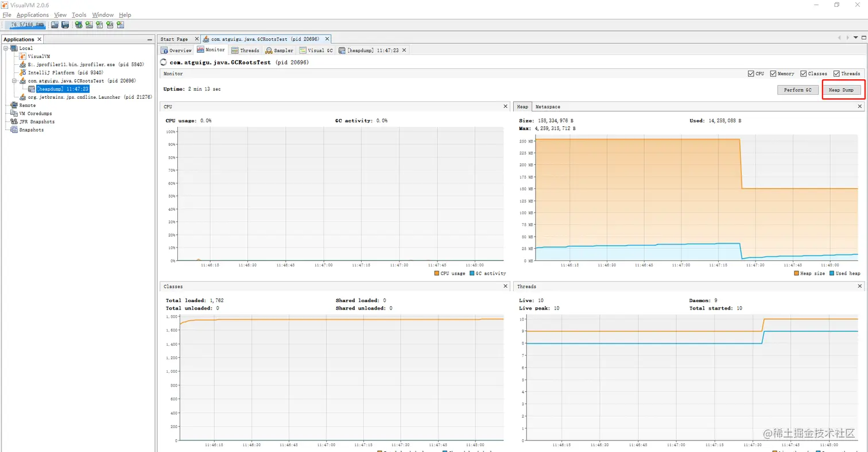Minimize the Applications side panel
Image resolution: width=868 pixels, height=452 pixels.
(150, 40)
